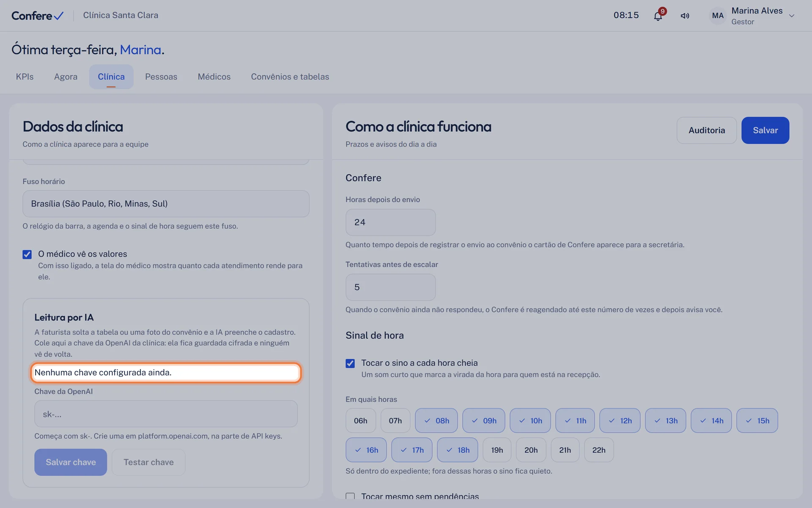
Task: Enable the 22h hour chip
Action: click(x=599, y=450)
